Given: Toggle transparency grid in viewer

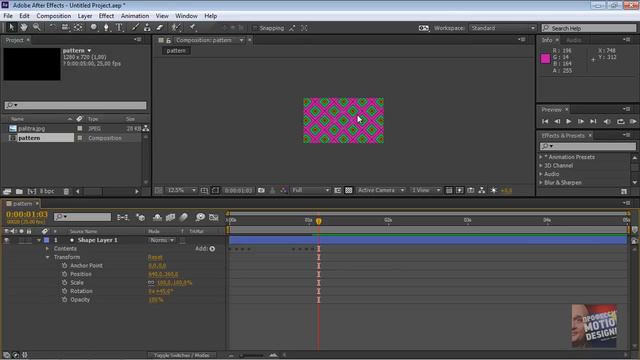Looking at the screenshot, I should click(349, 190).
